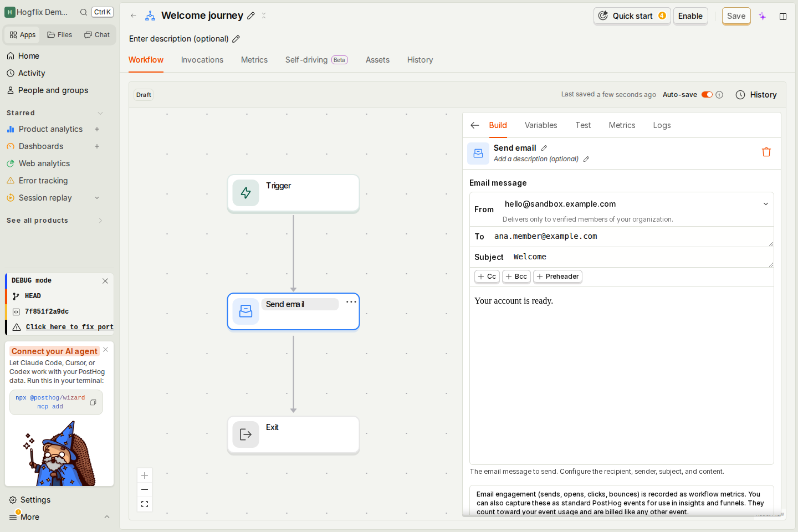The width and height of the screenshot is (798, 532).
Task: Copy the npx wizard command
Action: (93, 402)
